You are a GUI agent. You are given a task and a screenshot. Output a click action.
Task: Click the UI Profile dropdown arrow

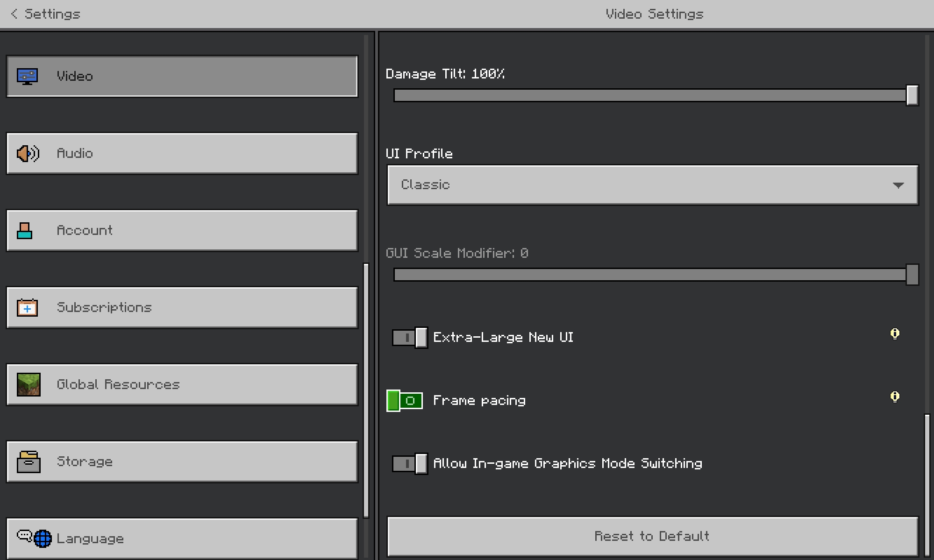point(898,185)
